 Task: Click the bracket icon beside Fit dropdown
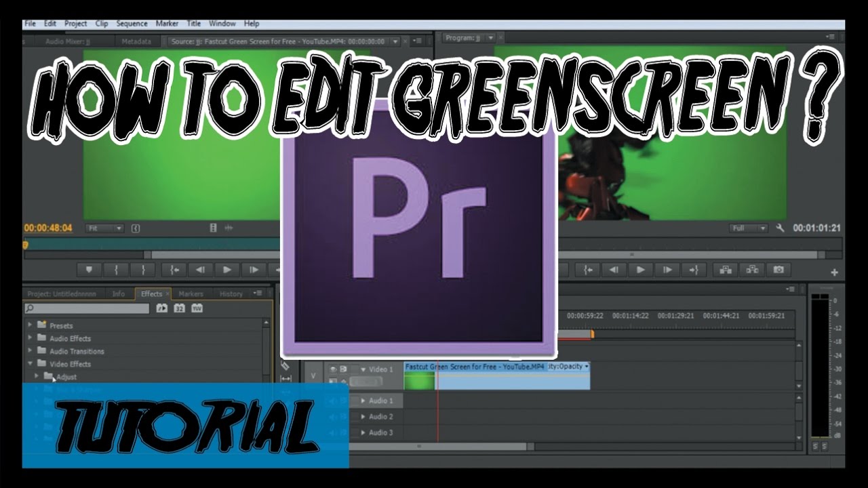coord(136,228)
